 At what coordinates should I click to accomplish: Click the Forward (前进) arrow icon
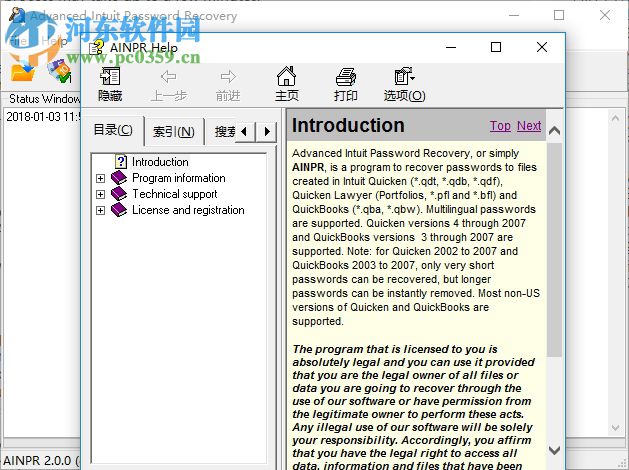point(228,76)
